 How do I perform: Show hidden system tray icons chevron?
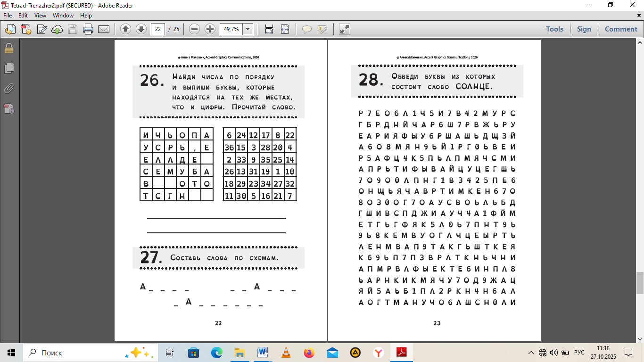531,353
